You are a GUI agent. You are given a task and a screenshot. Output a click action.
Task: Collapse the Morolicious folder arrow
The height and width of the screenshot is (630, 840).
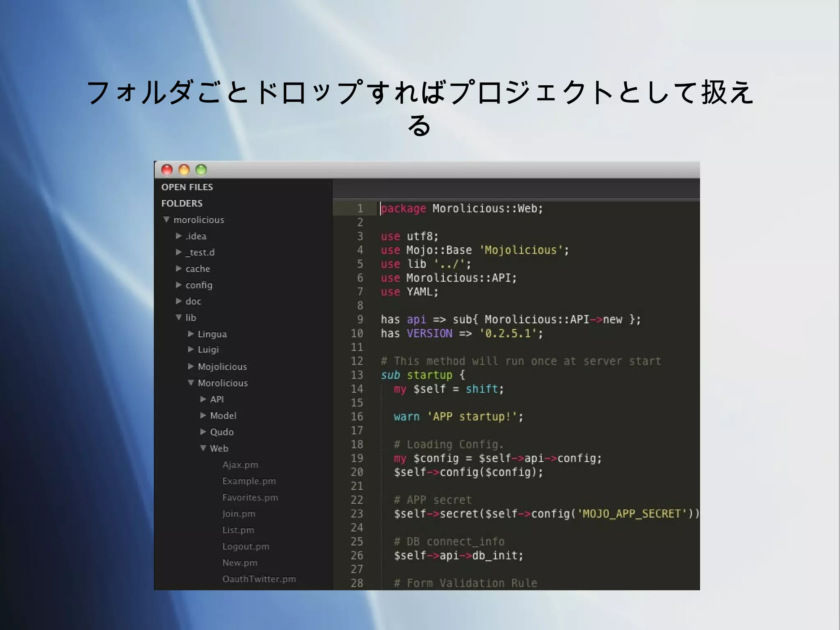click(x=191, y=383)
